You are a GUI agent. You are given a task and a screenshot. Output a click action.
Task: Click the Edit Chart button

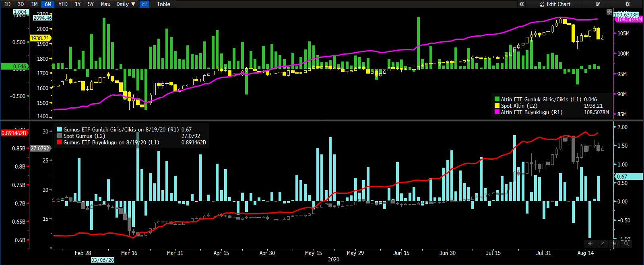coord(555,4)
